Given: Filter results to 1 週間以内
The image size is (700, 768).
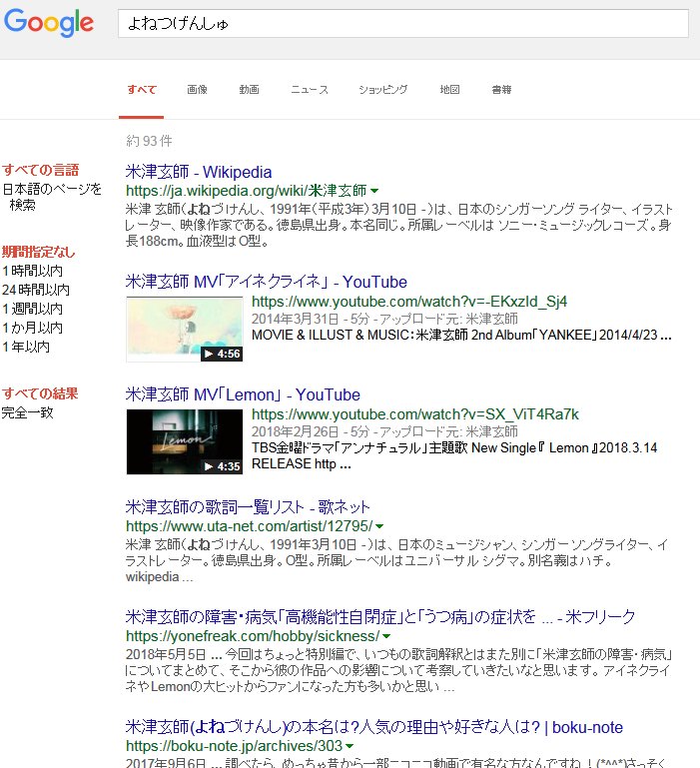Looking at the screenshot, I should pyautogui.click(x=32, y=309).
